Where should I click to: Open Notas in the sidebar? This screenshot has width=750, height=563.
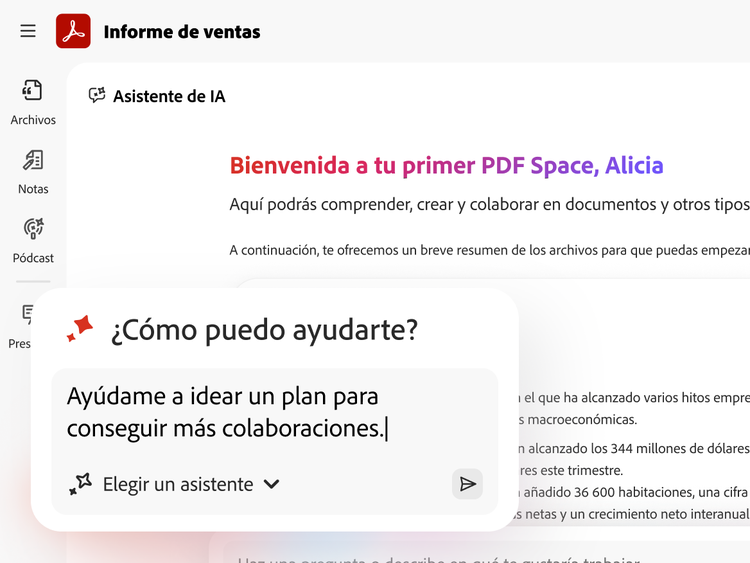tap(33, 172)
